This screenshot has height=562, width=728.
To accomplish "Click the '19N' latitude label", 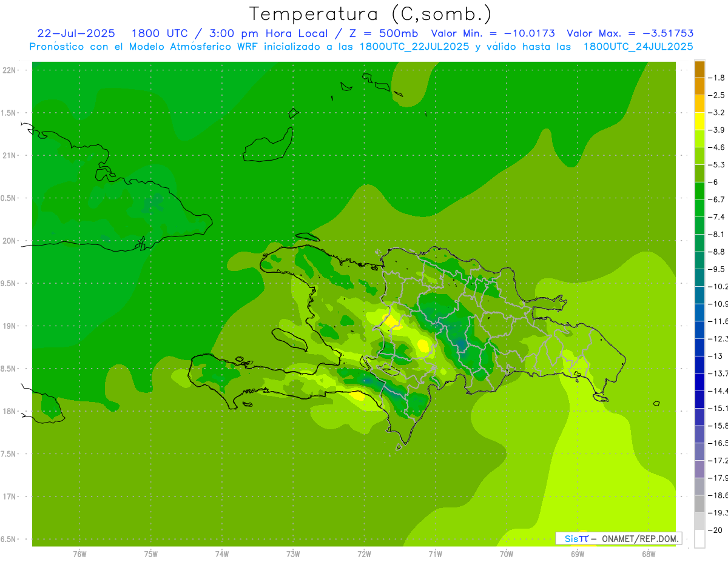I will (9, 326).
